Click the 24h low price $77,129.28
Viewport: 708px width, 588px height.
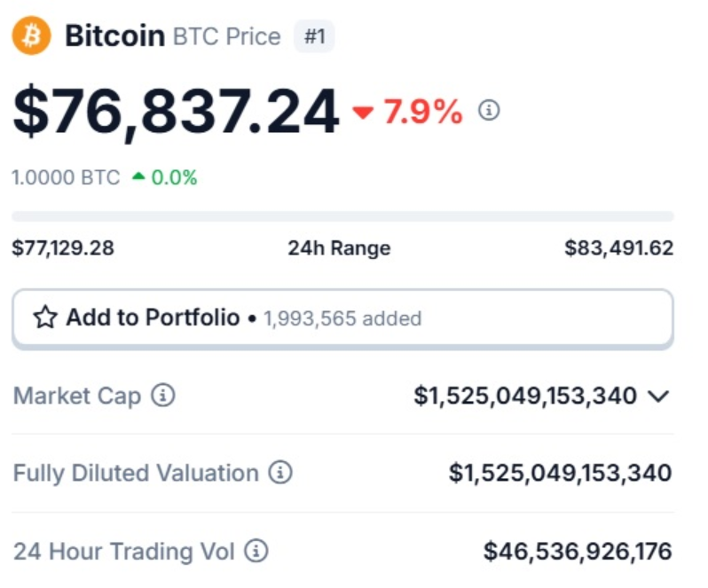63,248
